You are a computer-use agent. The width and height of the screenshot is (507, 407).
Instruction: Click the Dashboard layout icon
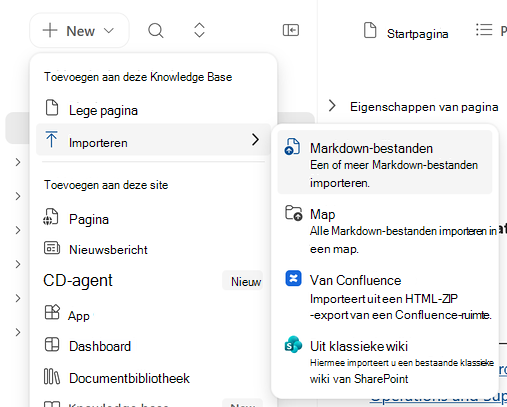(x=52, y=344)
